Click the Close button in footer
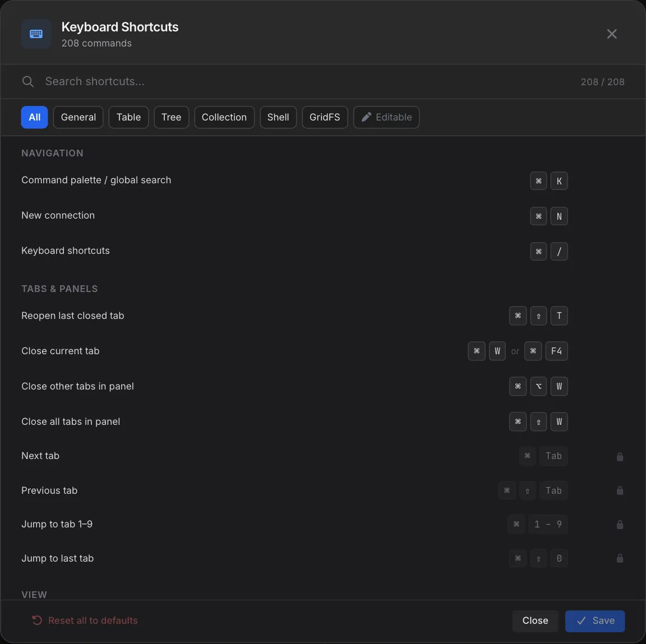This screenshot has height=644, width=646. coord(535,621)
